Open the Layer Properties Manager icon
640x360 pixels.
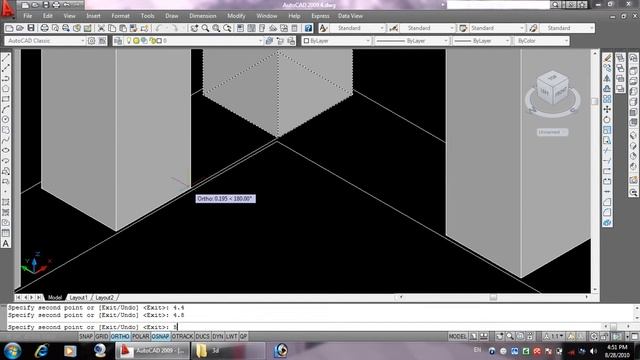coord(118,41)
